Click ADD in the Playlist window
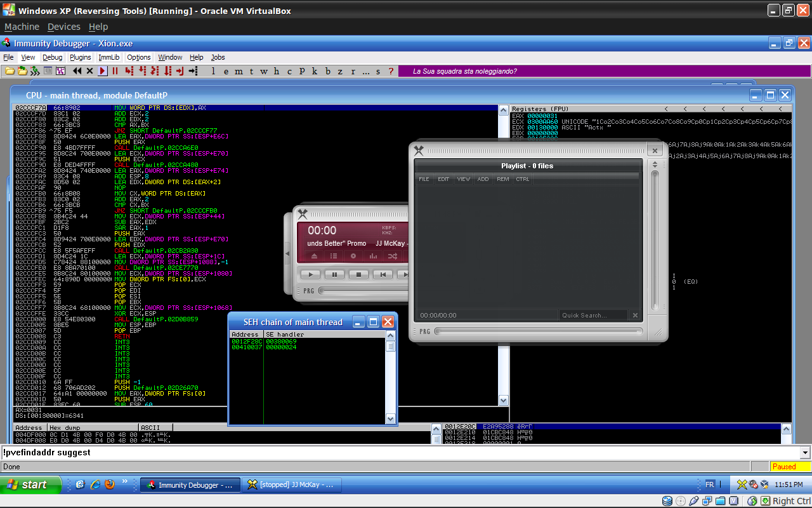The image size is (812, 508). click(483, 179)
